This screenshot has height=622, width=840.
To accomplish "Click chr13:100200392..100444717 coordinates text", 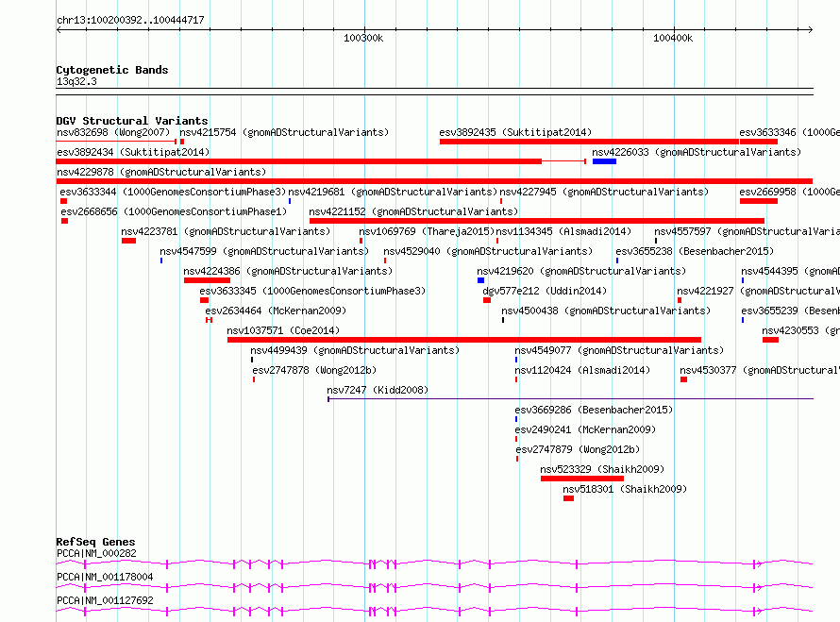I will pos(130,20).
